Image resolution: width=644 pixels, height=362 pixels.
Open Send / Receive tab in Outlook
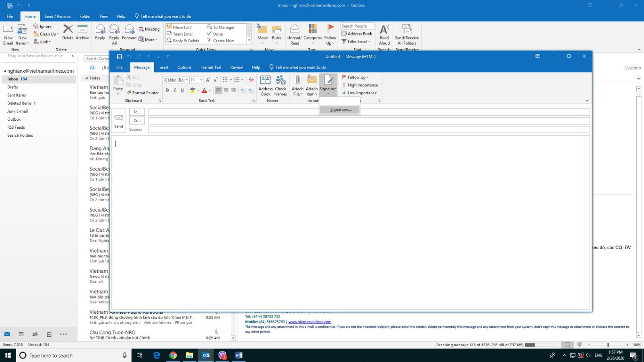tap(57, 16)
